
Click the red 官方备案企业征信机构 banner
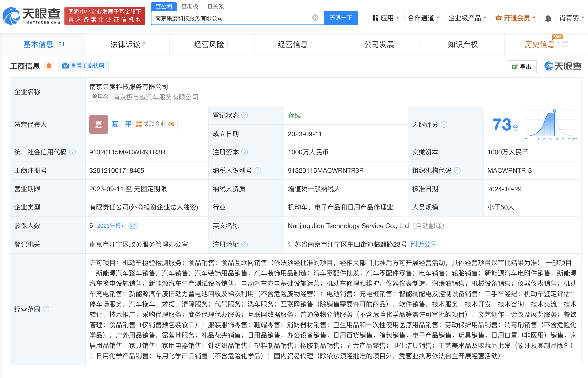click(105, 16)
